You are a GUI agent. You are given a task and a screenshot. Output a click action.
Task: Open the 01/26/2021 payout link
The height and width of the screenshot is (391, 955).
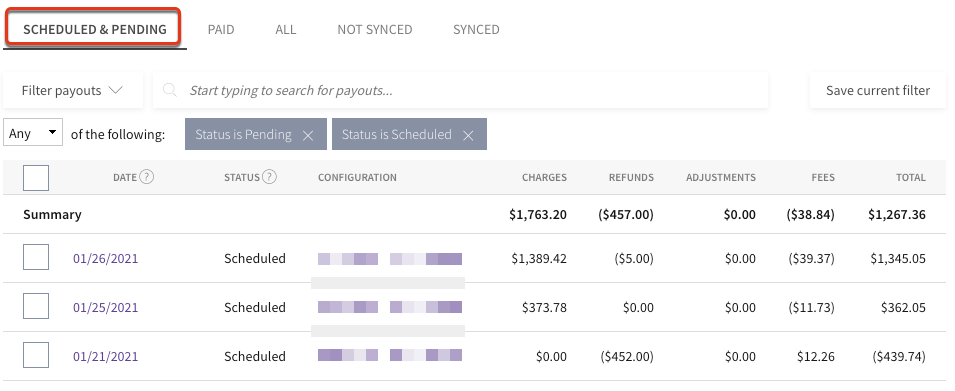tap(105, 258)
